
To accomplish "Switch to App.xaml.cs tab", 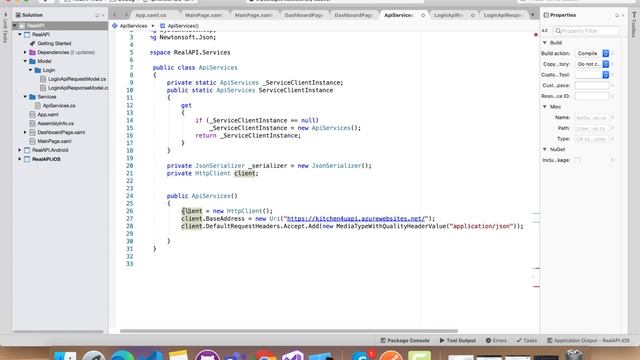I will coord(151,15).
